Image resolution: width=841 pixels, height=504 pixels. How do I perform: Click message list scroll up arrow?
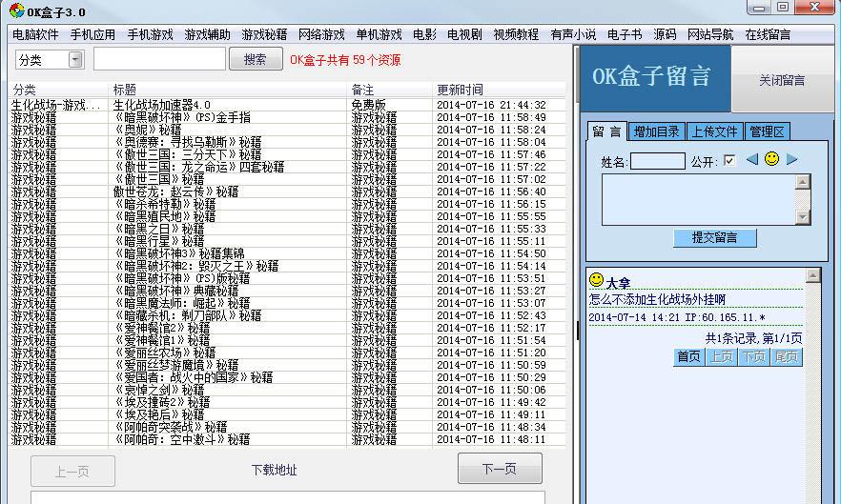pos(813,275)
